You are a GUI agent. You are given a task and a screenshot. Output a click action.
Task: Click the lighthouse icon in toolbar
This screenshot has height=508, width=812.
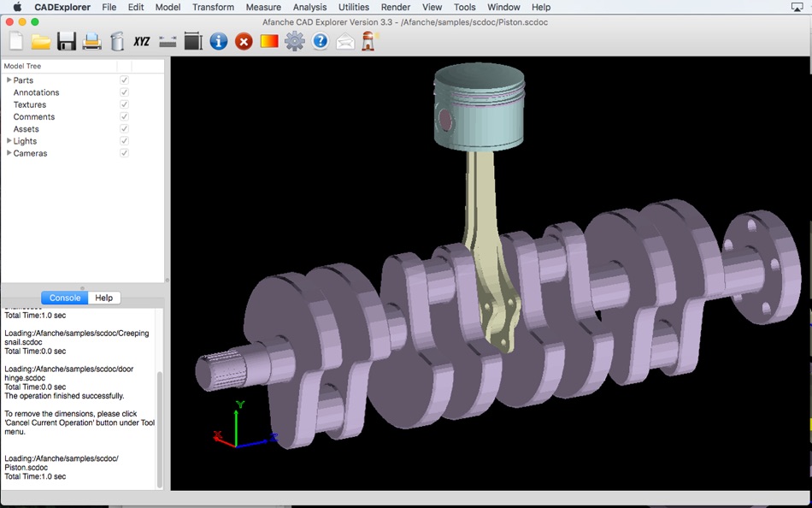(x=369, y=41)
